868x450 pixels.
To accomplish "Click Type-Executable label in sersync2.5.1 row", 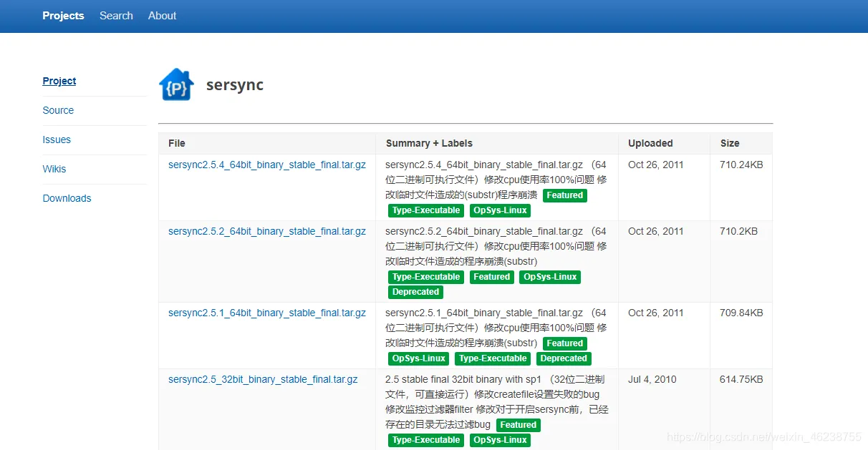I will pyautogui.click(x=493, y=358).
